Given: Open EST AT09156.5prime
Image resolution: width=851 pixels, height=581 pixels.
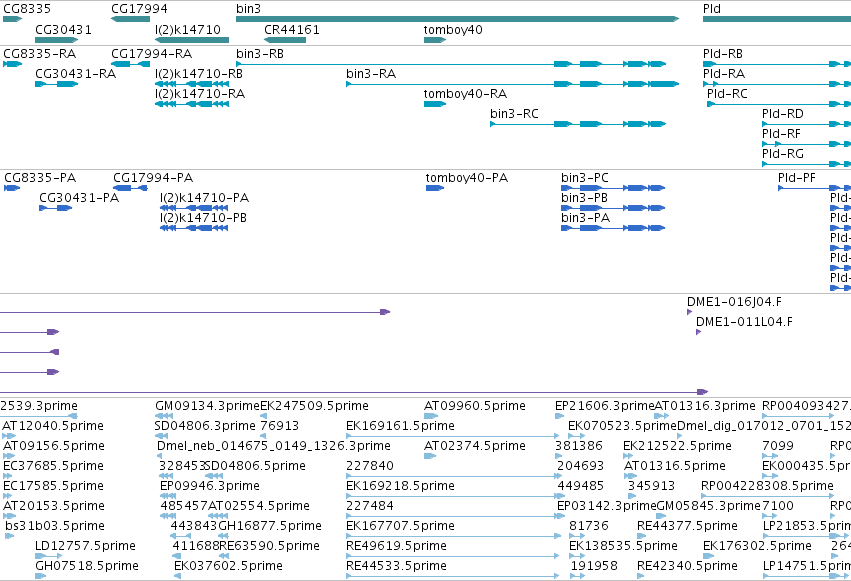Looking at the screenshot, I should pos(54,446).
